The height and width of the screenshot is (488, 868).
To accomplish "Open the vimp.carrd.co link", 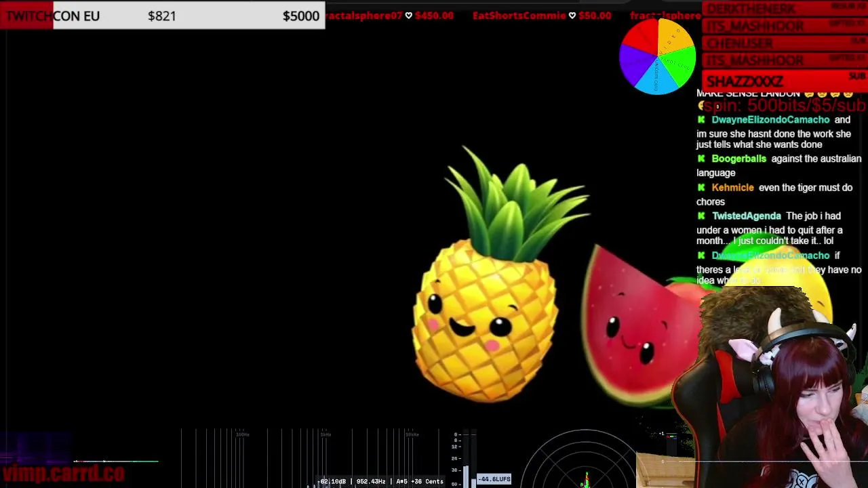I will tap(63, 473).
